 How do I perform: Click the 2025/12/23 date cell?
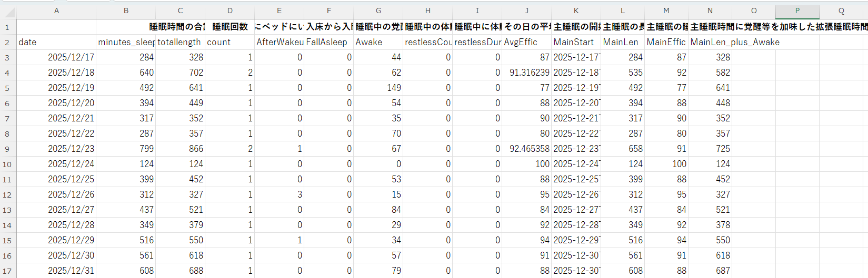tap(56, 149)
